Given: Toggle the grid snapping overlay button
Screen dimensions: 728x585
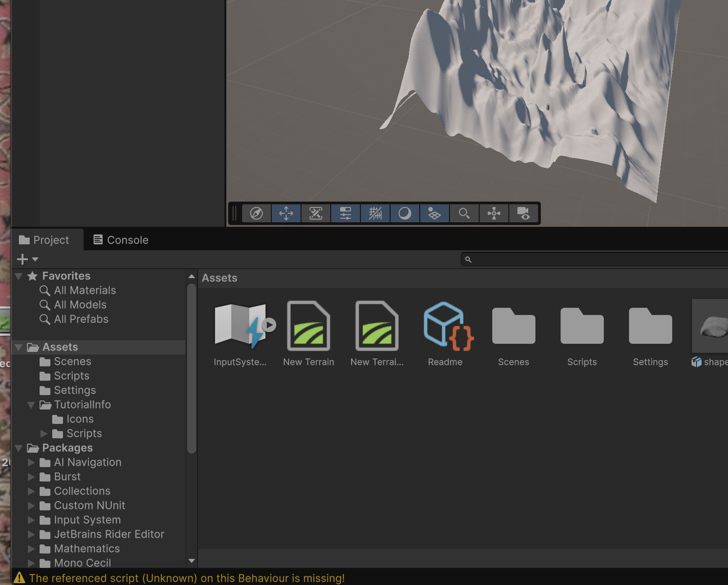Looking at the screenshot, I should click(375, 213).
